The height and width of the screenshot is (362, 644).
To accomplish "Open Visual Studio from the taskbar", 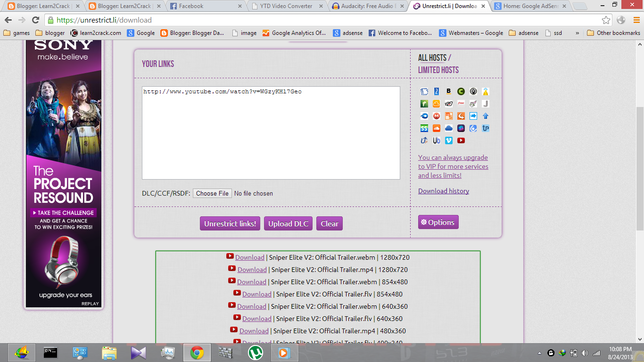I will (x=138, y=352).
